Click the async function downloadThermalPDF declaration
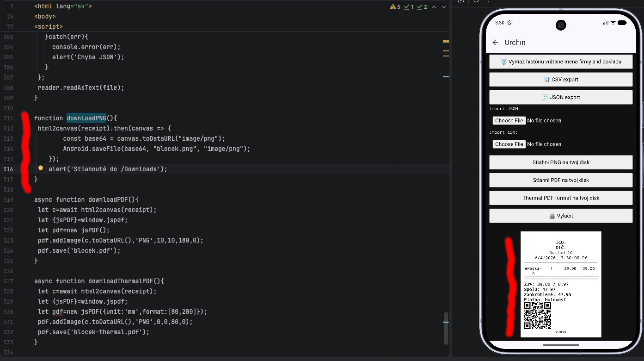 (x=99, y=281)
